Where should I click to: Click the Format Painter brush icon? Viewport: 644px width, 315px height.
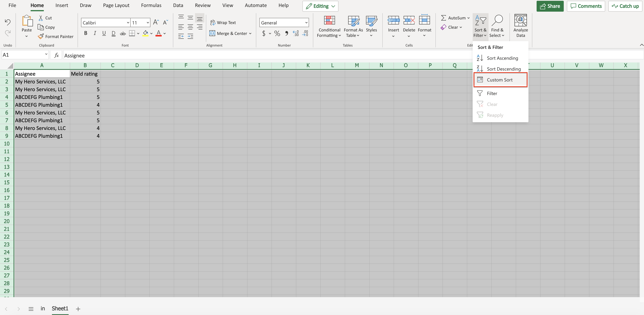point(41,36)
